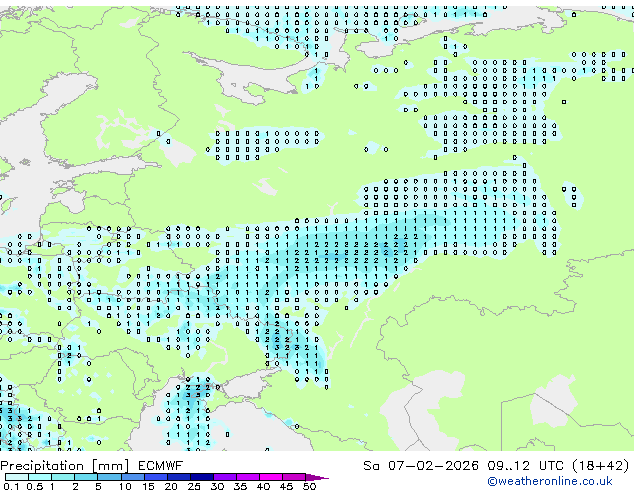Click the '09..12 UTC' time text
Screen dimensions: 634x490
(525, 466)
